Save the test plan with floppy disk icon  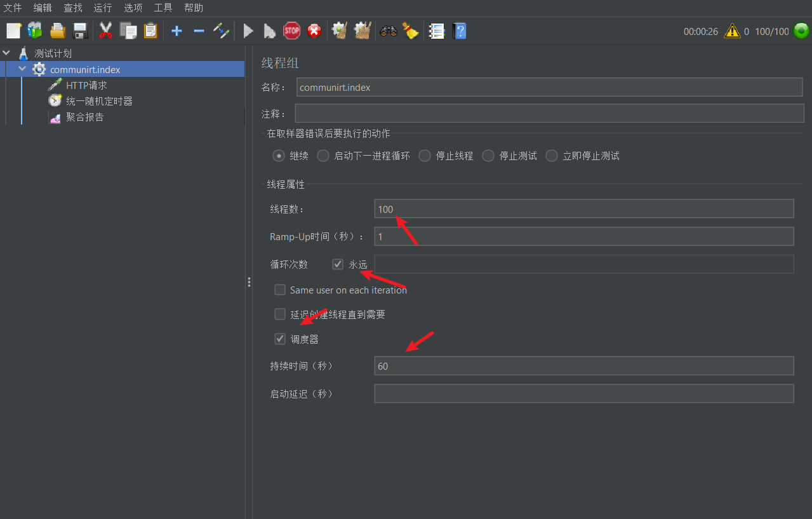coord(80,30)
